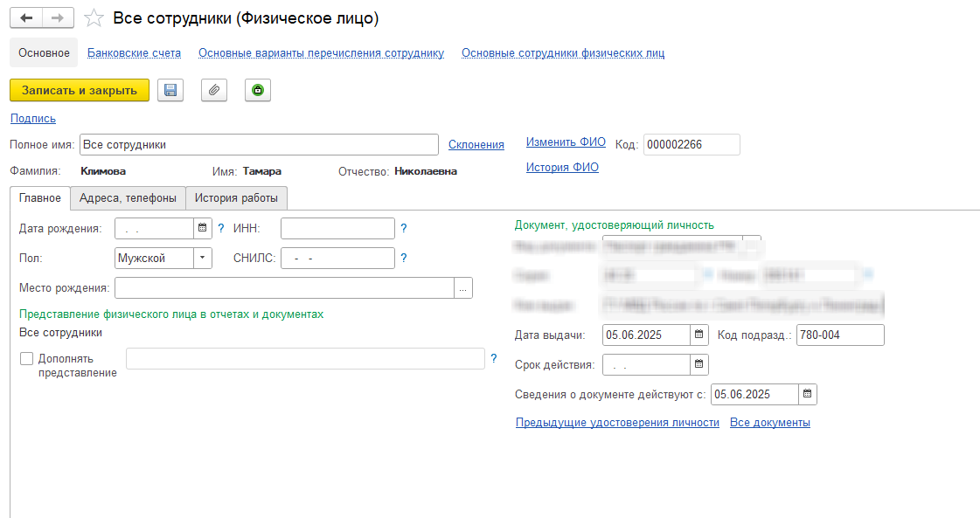
Task: Click the green lock icon button
Action: [x=258, y=90]
